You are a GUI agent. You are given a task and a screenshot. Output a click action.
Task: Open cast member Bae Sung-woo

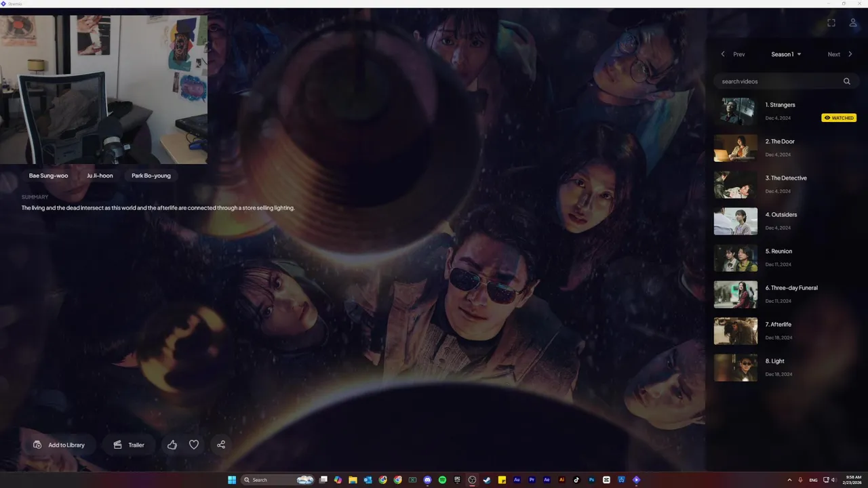[48, 176]
